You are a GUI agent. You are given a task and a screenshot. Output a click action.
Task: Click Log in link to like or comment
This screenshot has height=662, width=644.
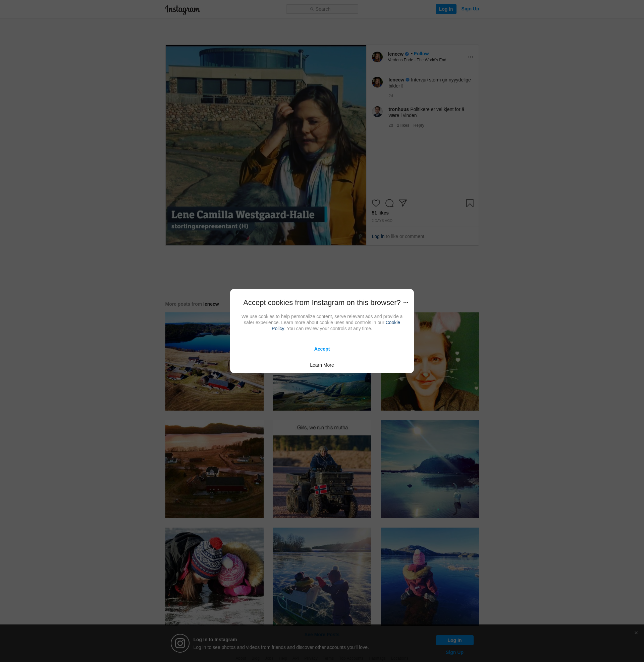pyautogui.click(x=378, y=236)
